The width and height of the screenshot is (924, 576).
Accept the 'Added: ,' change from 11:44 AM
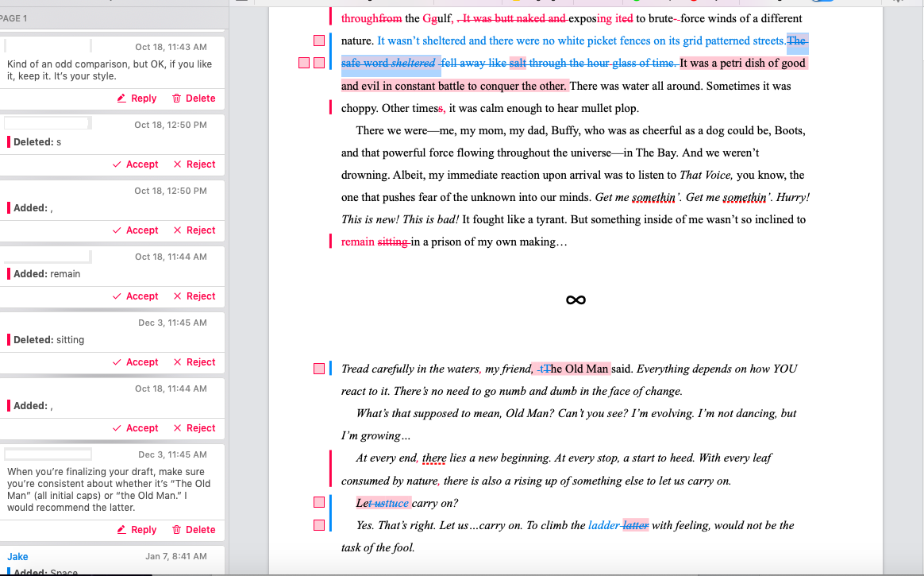click(x=136, y=428)
